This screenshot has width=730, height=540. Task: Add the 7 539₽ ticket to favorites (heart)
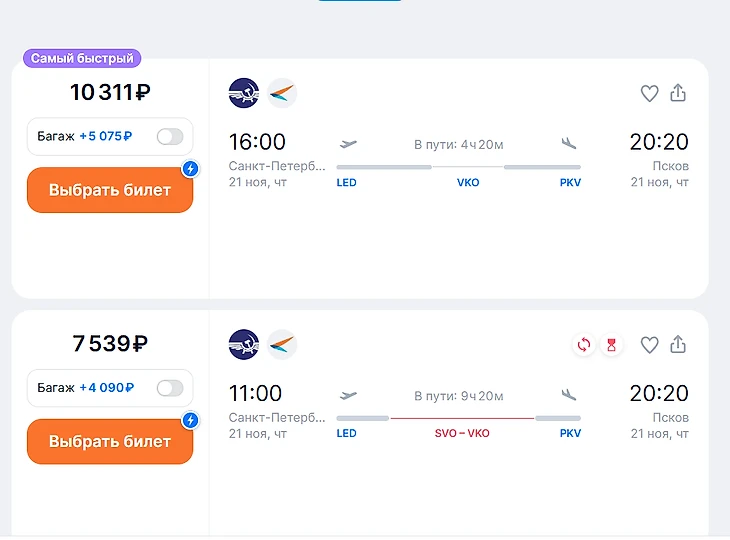(x=649, y=344)
